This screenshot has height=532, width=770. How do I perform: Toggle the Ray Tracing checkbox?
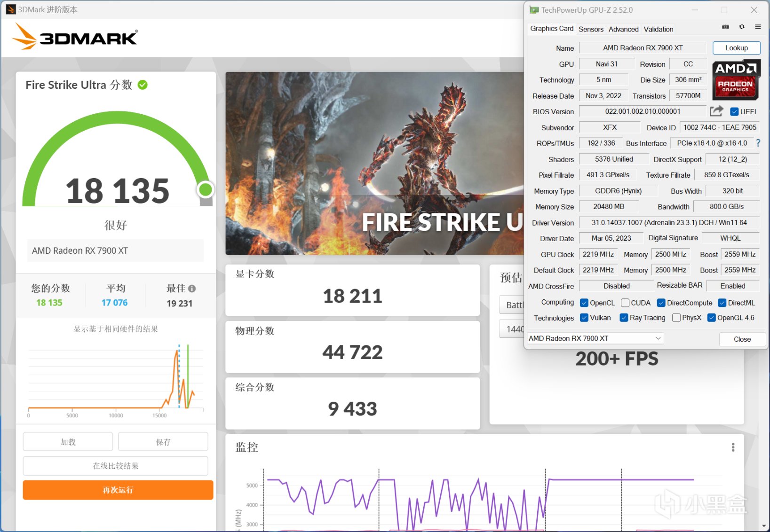[624, 318]
